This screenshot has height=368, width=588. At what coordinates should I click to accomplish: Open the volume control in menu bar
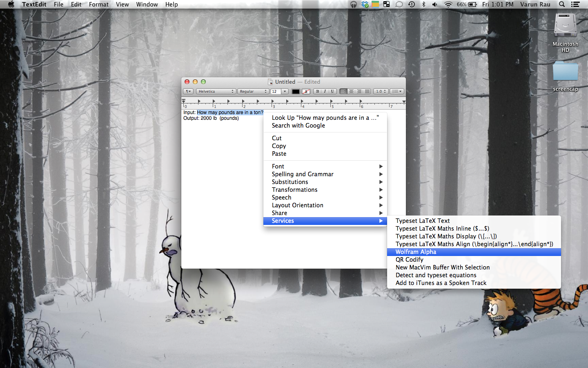tap(435, 4)
